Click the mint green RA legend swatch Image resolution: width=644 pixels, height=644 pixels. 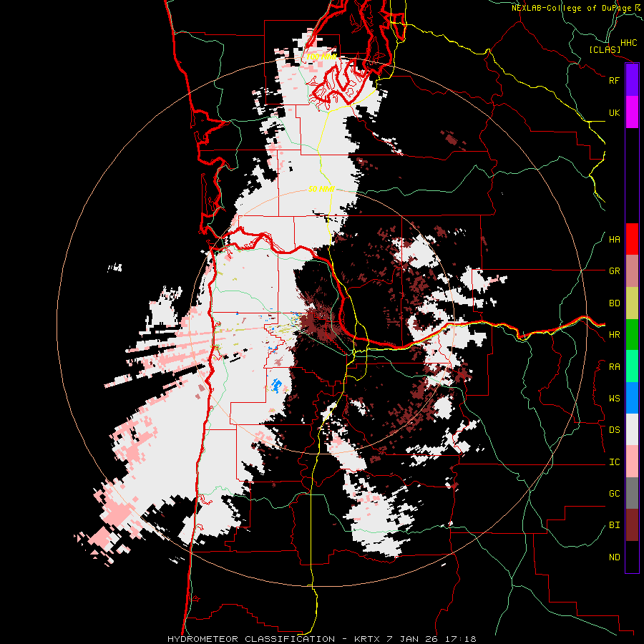(x=632, y=366)
